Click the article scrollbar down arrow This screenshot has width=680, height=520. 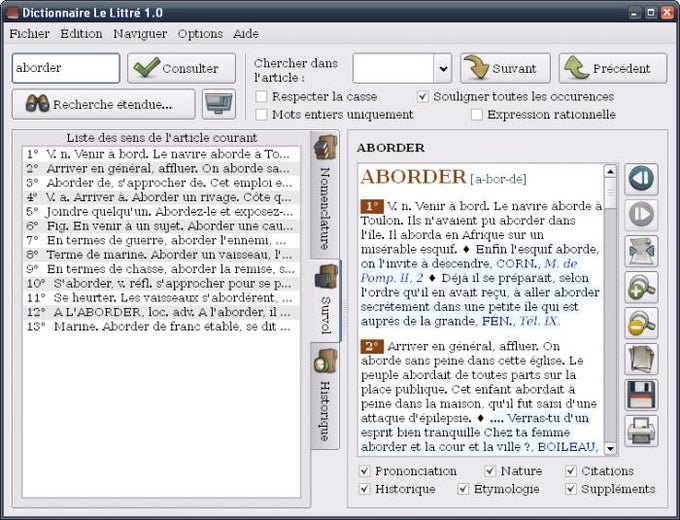click(x=610, y=448)
